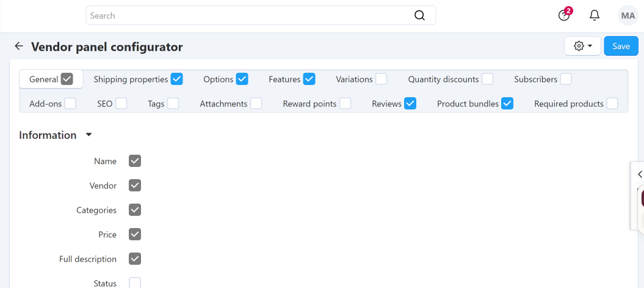The width and height of the screenshot is (644, 288).
Task: Open the Subscribers tab
Action: (535, 79)
